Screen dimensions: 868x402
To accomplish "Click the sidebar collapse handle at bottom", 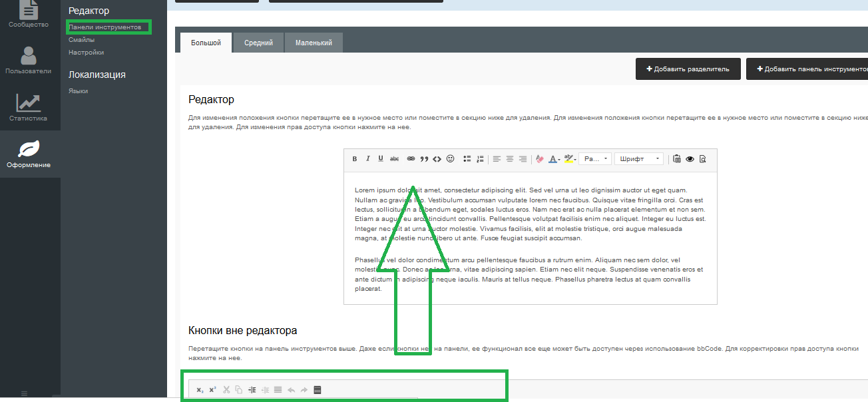I will pyautogui.click(x=25, y=393).
